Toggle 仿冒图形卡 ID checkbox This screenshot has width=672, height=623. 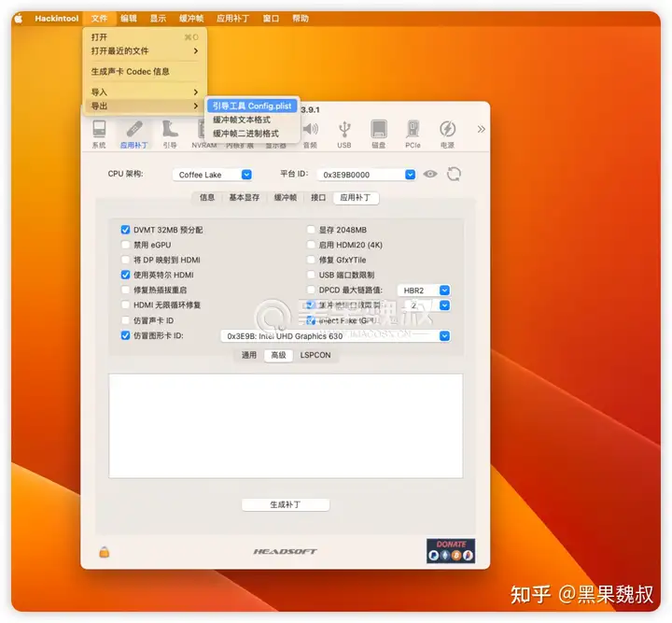[x=125, y=335]
